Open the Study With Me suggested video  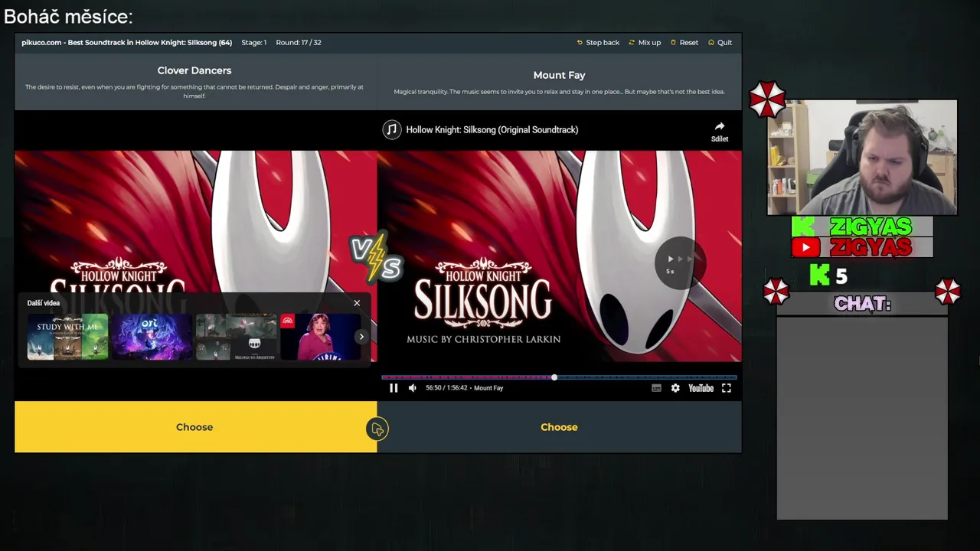tap(67, 337)
